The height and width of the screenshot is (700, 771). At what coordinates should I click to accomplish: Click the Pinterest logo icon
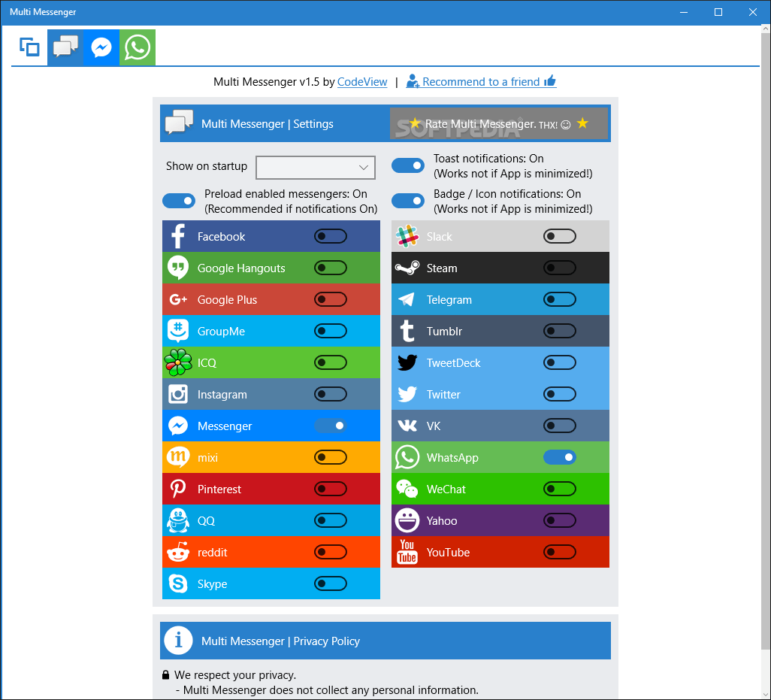pyautogui.click(x=178, y=489)
